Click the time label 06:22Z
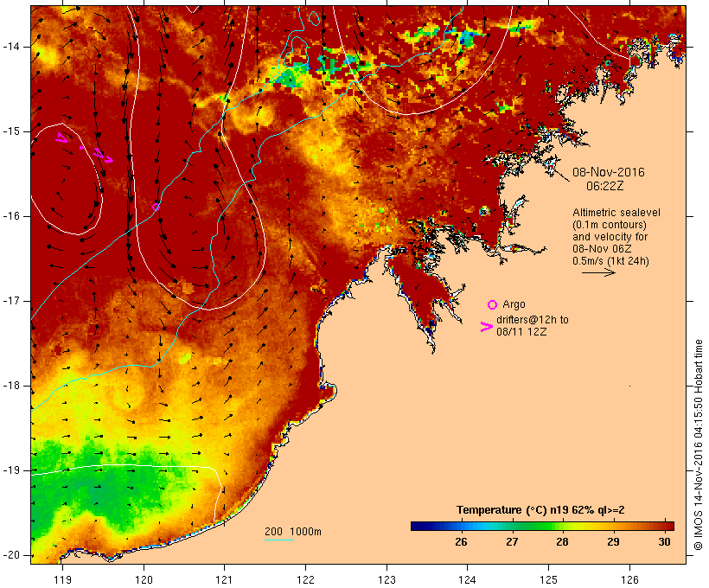 click(604, 186)
